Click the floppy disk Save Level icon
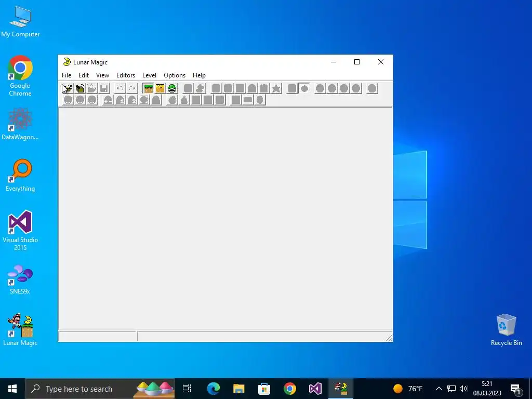 point(104,88)
